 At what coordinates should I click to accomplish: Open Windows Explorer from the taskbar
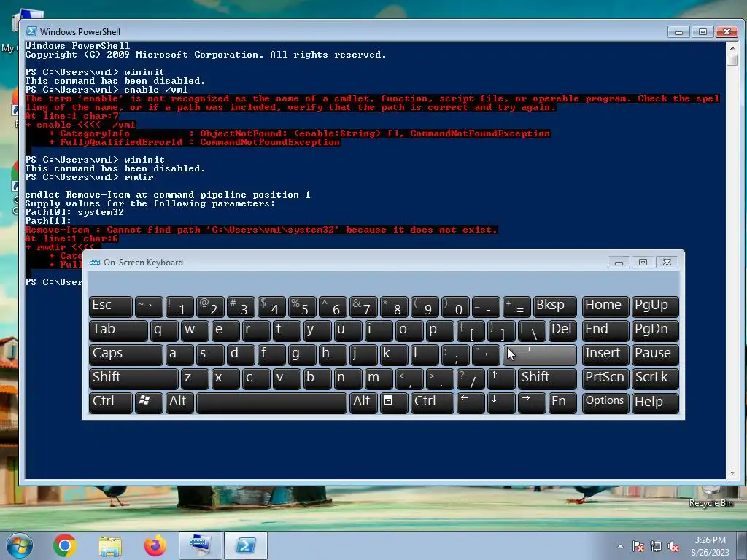pos(110,545)
